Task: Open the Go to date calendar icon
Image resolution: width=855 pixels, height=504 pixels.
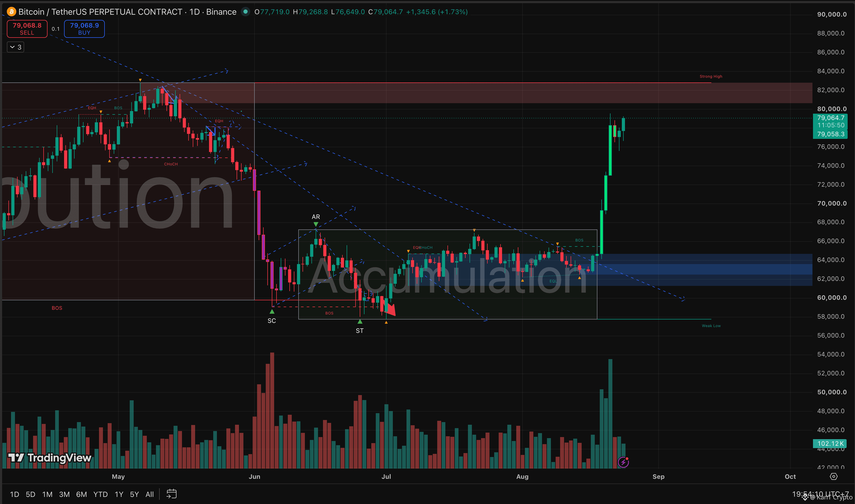Action: coord(171,494)
